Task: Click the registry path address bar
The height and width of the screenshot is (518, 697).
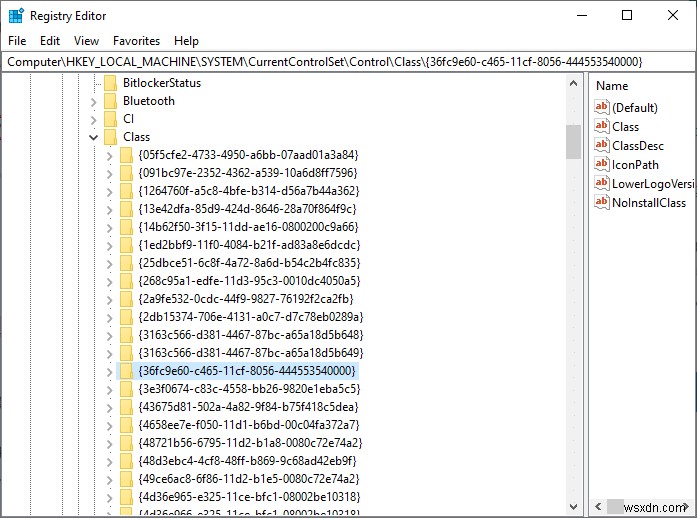Action: pos(348,62)
